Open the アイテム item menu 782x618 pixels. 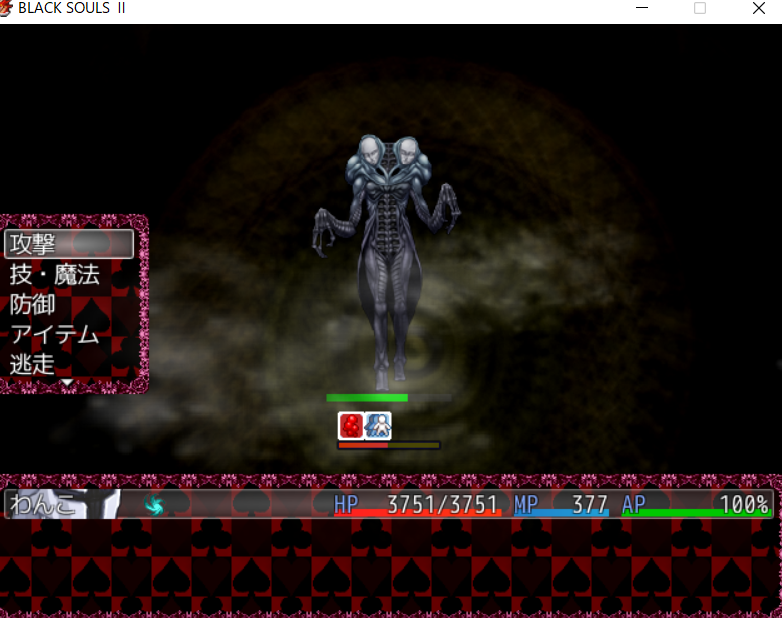(55, 334)
